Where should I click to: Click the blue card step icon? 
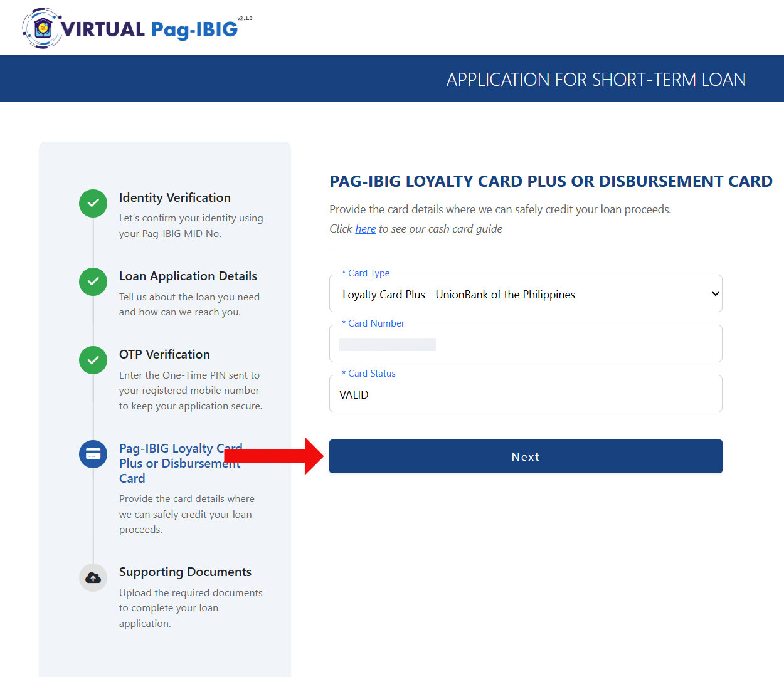click(x=93, y=454)
